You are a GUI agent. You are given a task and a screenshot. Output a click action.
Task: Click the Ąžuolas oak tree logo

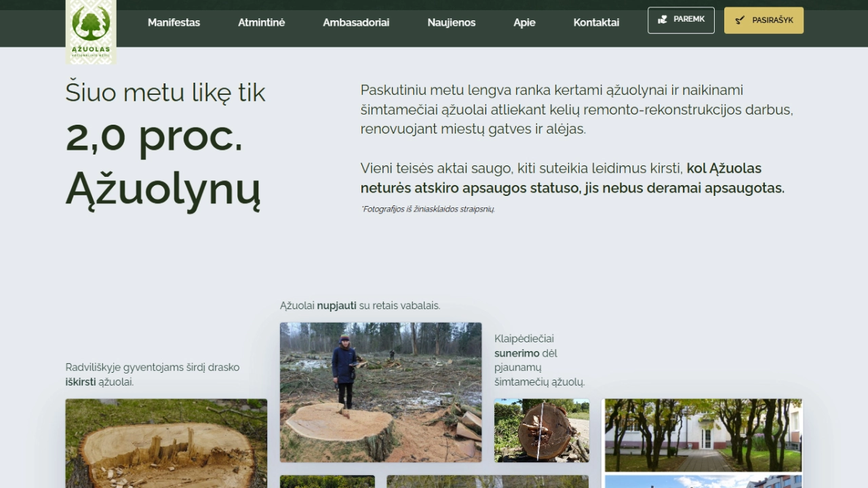click(91, 30)
